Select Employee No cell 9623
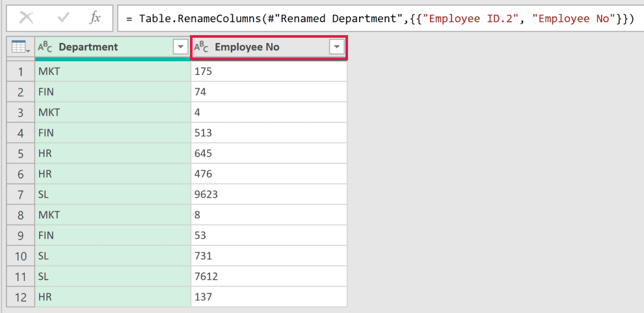Screen dimensions: 644x313 click(x=269, y=195)
